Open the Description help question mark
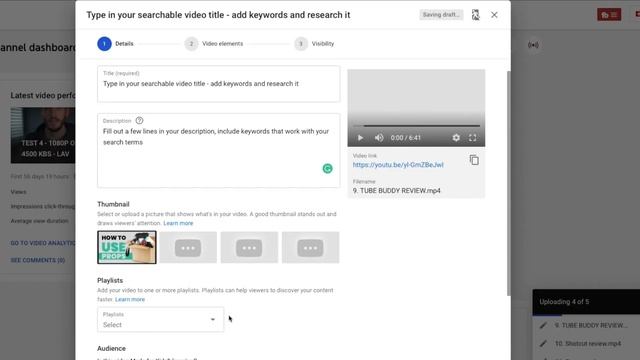 139,120
